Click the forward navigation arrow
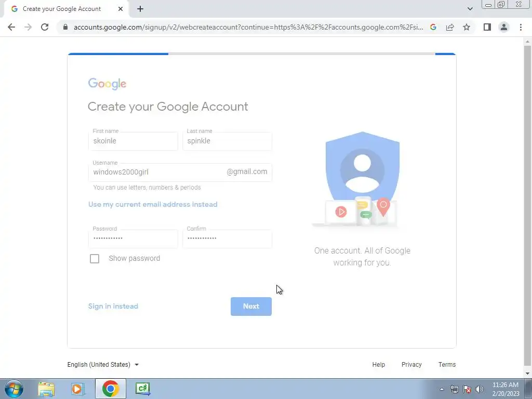 point(28,27)
